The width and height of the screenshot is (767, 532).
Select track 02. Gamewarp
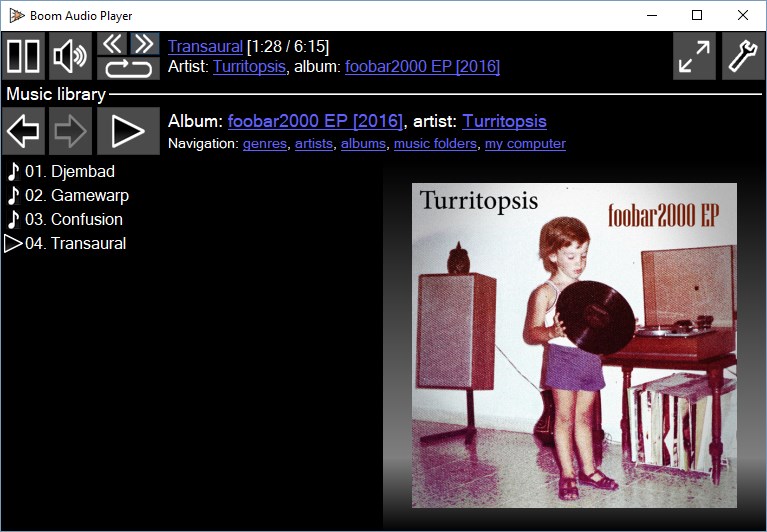click(68, 196)
